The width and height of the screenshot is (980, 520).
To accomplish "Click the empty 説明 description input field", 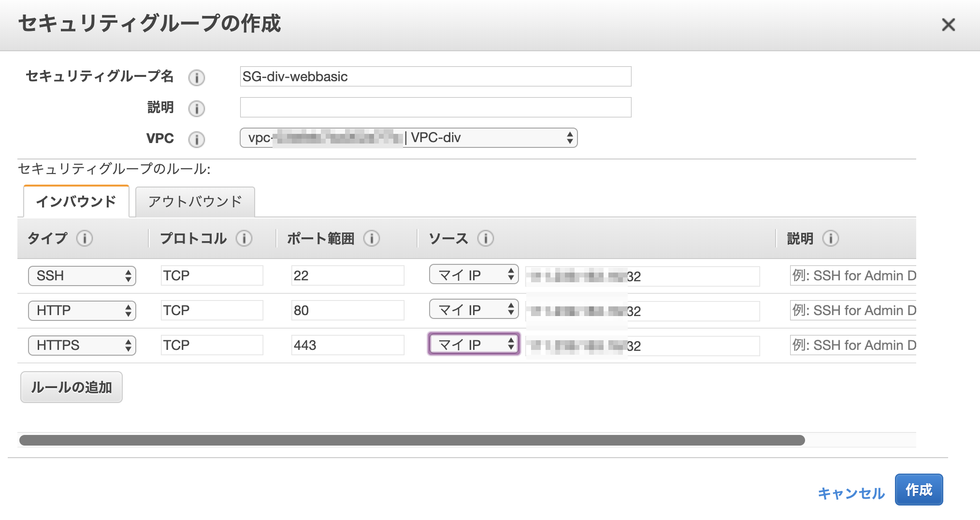I will [436, 107].
